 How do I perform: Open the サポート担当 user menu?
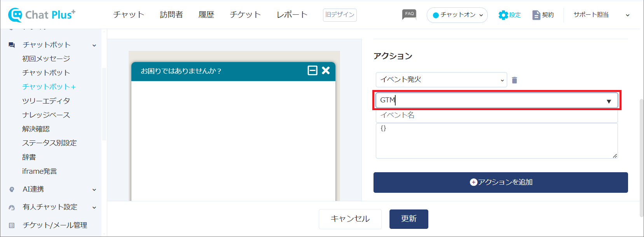pos(601,15)
